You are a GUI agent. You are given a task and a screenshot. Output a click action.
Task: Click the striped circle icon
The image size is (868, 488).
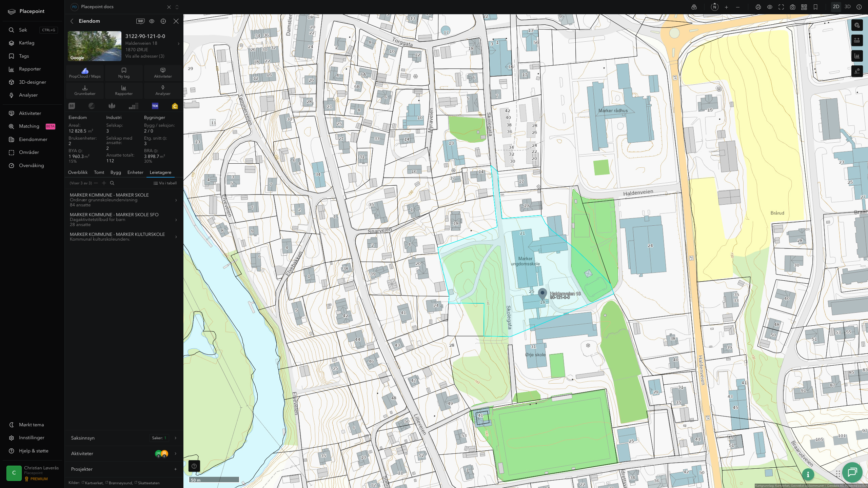tap(92, 106)
